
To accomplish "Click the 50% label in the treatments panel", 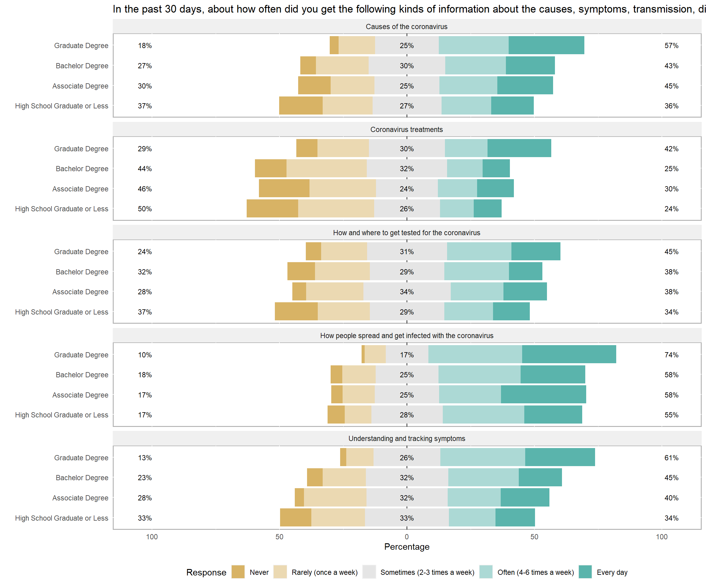I will pyautogui.click(x=145, y=209).
